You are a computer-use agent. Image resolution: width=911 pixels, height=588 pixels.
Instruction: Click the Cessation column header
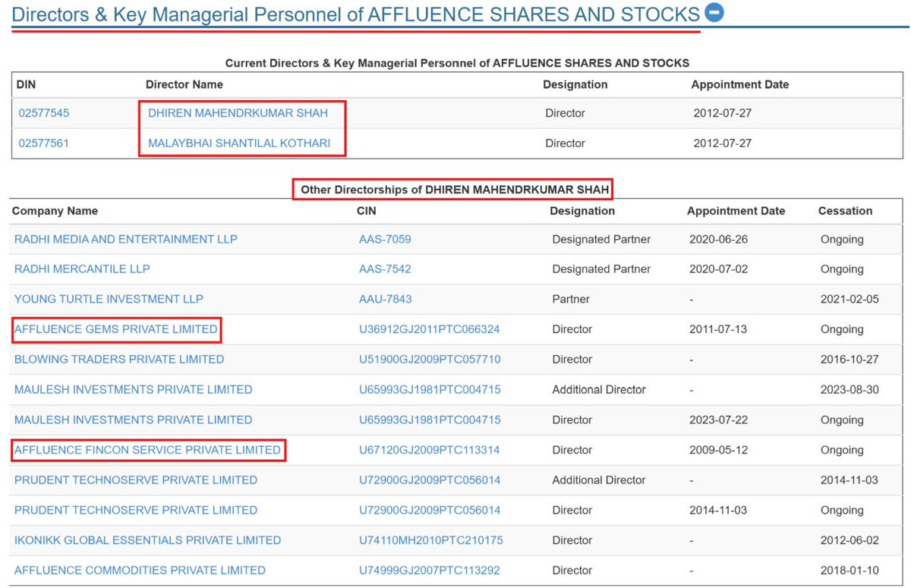click(x=845, y=211)
